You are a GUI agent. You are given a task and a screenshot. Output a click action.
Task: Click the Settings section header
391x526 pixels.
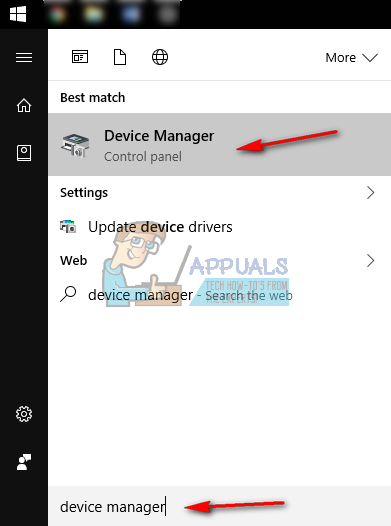[84, 193]
